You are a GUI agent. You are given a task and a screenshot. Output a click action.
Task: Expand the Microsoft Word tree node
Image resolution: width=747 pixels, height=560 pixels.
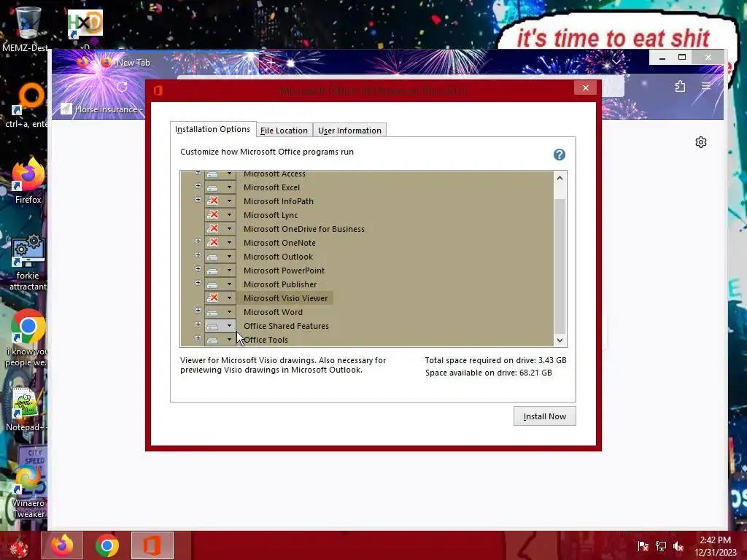click(x=198, y=311)
